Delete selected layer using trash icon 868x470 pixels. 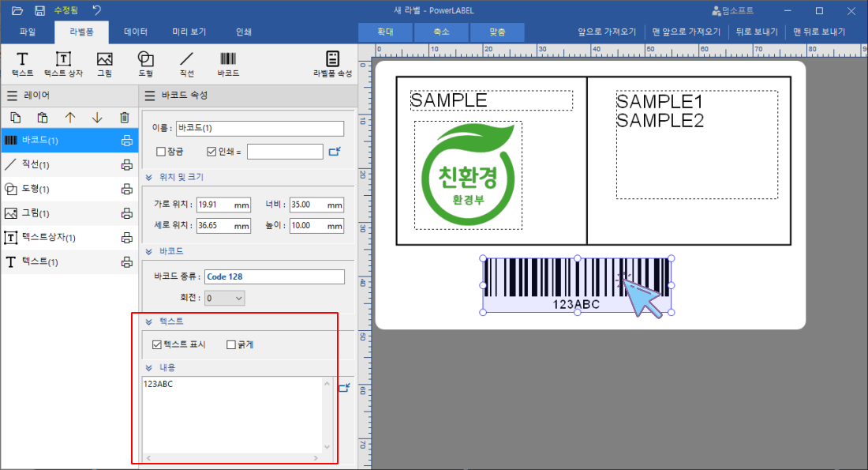click(x=123, y=117)
